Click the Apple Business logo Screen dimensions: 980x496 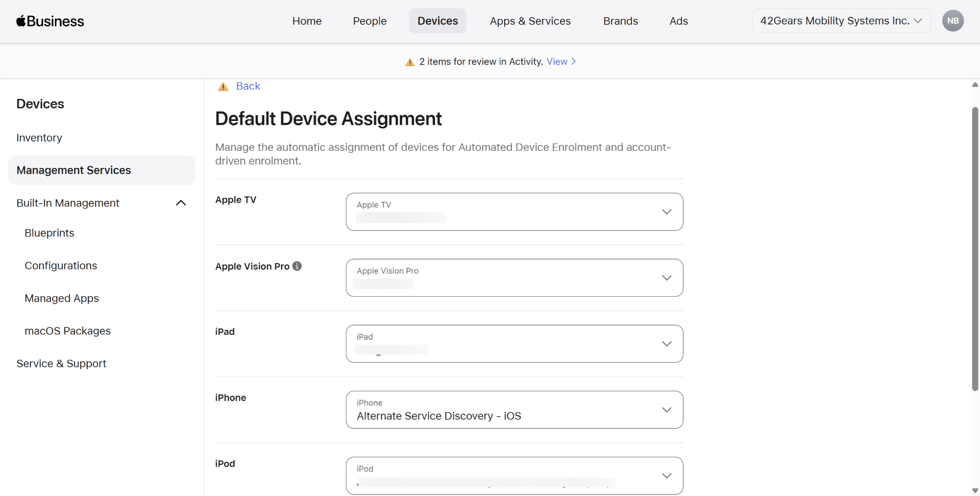[x=50, y=21]
